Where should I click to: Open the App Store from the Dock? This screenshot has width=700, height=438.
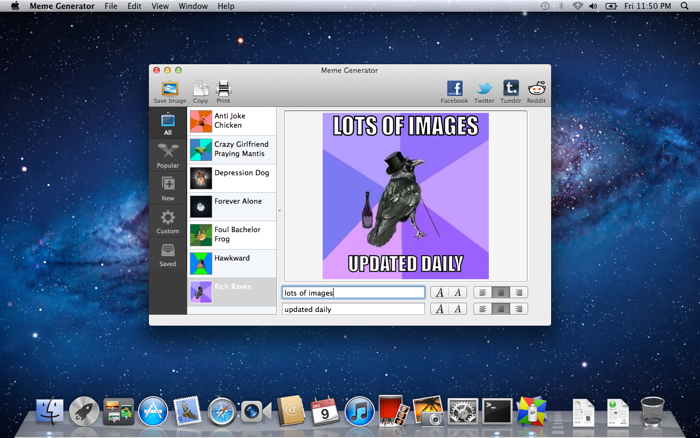[153, 411]
